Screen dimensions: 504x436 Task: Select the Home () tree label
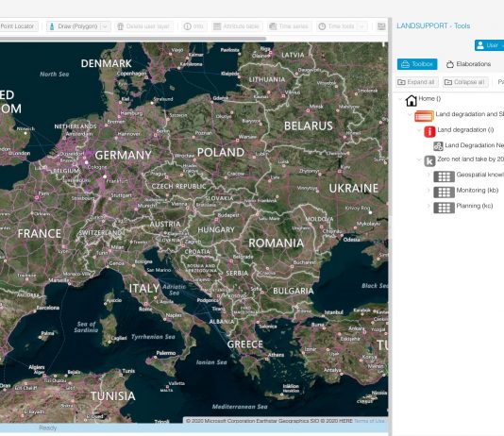click(429, 99)
